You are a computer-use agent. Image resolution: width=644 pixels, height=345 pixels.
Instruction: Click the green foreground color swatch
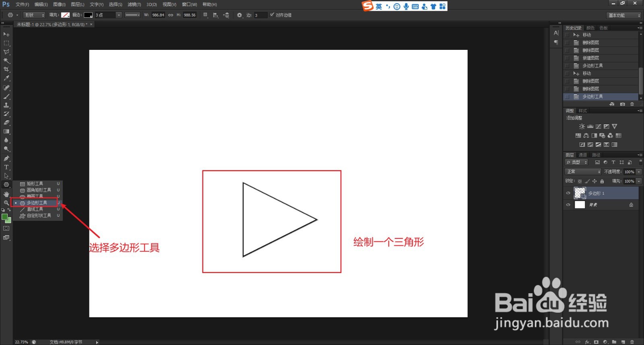click(x=4, y=217)
